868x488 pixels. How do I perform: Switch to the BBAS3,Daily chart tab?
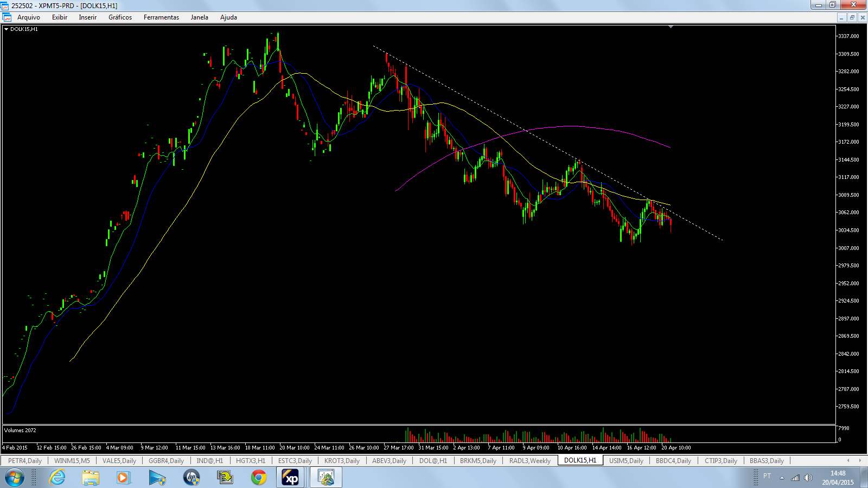click(767, 461)
